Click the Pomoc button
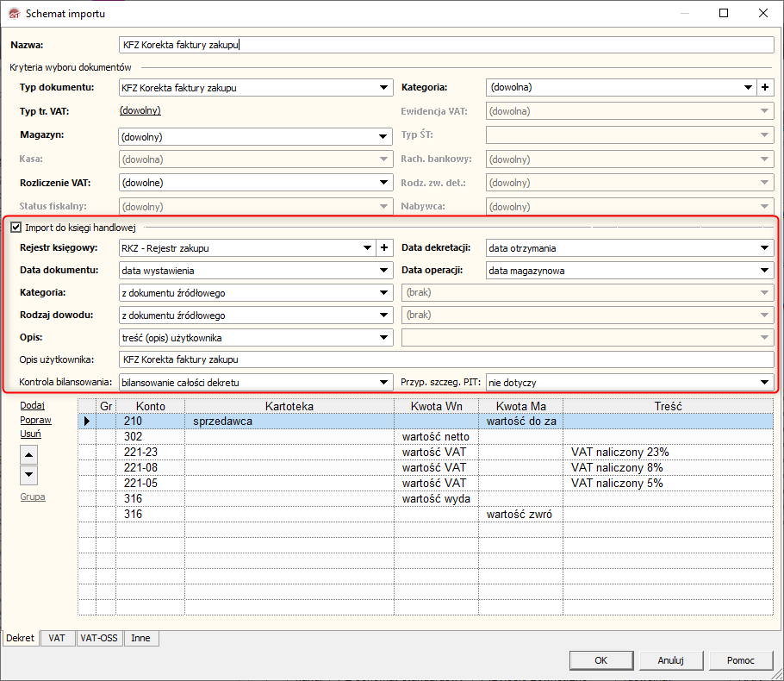The width and height of the screenshot is (784, 681). click(x=741, y=660)
